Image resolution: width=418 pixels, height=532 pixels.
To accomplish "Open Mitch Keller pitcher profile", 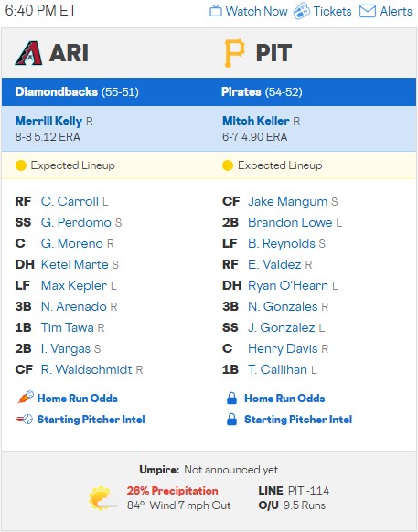I will coord(256,121).
